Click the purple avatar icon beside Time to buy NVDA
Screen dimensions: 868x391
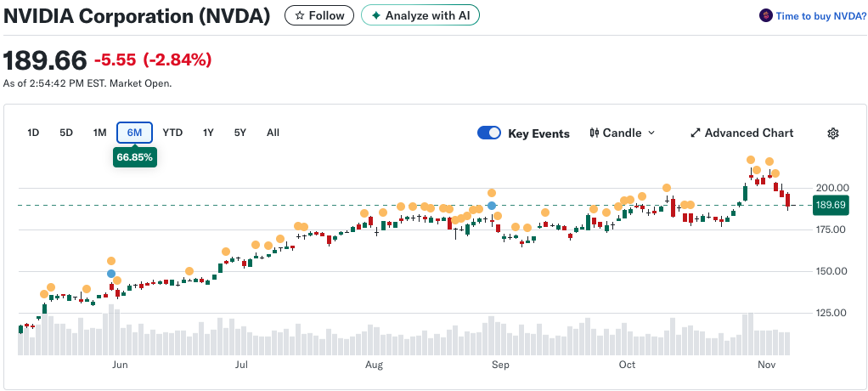coord(765,16)
